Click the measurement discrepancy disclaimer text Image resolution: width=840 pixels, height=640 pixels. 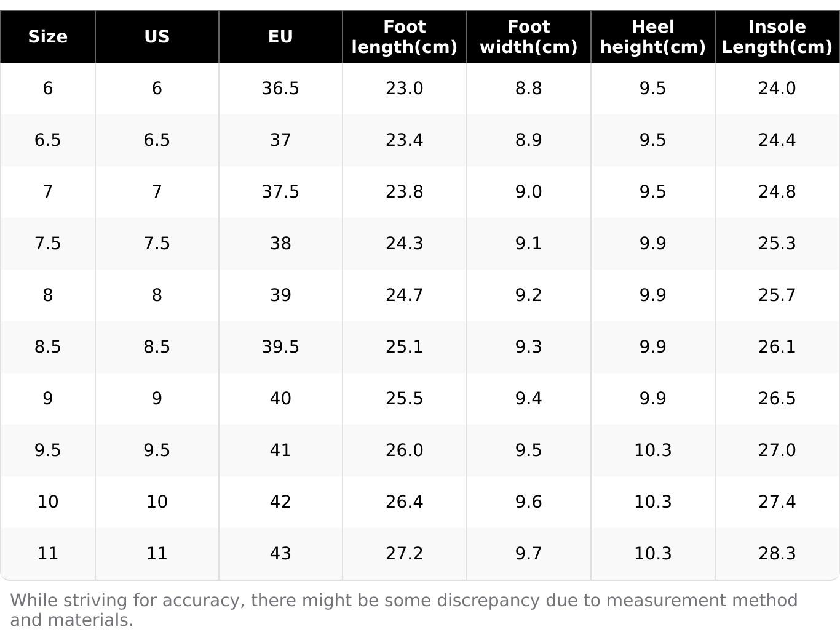coord(403,610)
